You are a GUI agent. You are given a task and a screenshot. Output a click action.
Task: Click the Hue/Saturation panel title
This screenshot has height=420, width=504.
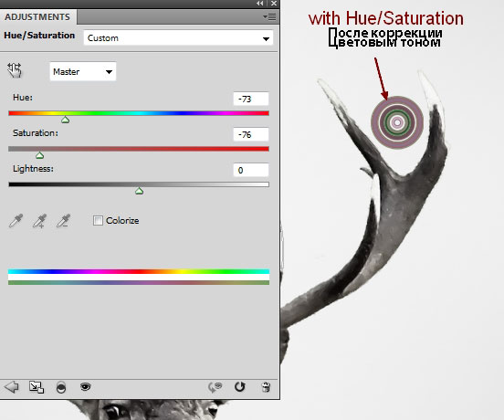click(x=39, y=36)
